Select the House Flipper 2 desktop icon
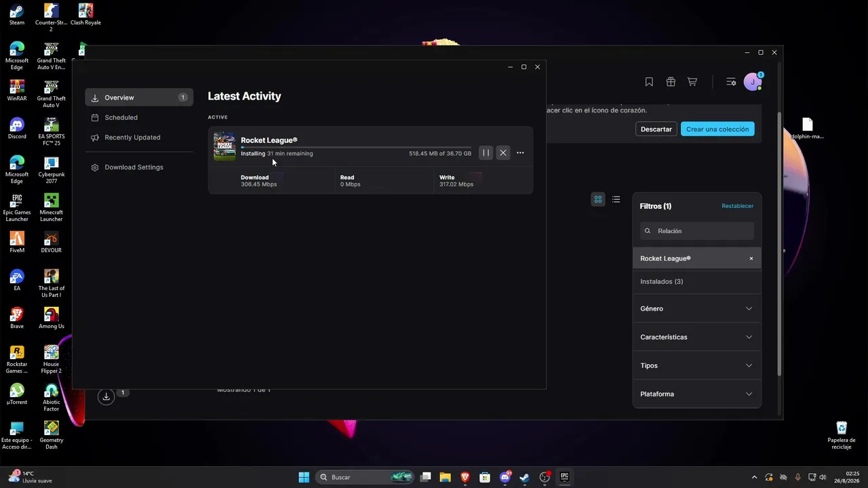This screenshot has height=488, width=868. point(52,359)
